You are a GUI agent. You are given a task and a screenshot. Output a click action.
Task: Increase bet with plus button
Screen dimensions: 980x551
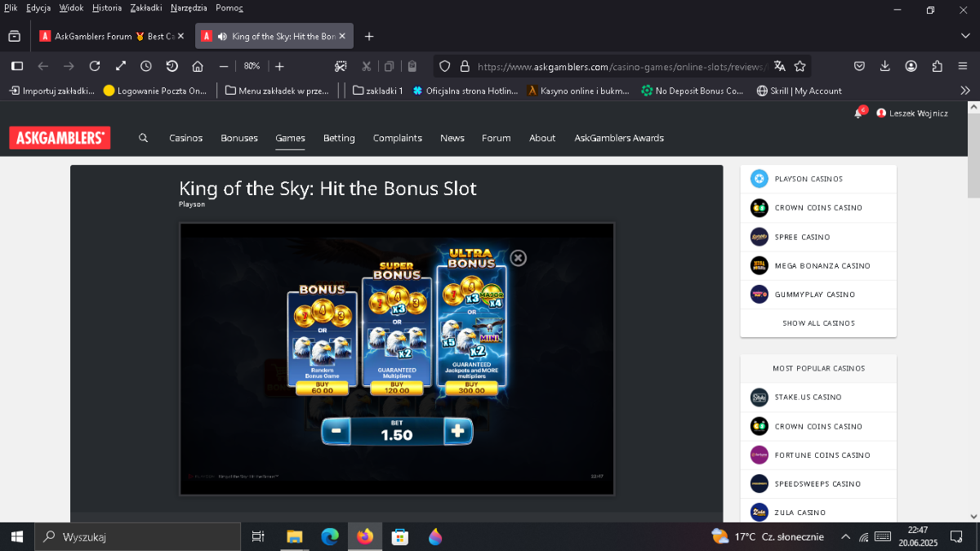[x=457, y=431]
